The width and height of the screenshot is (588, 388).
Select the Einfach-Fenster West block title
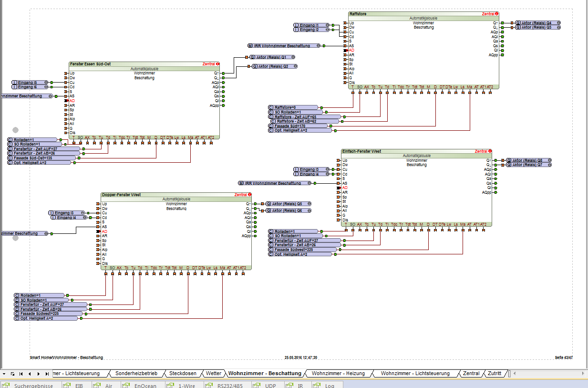[x=361, y=151]
